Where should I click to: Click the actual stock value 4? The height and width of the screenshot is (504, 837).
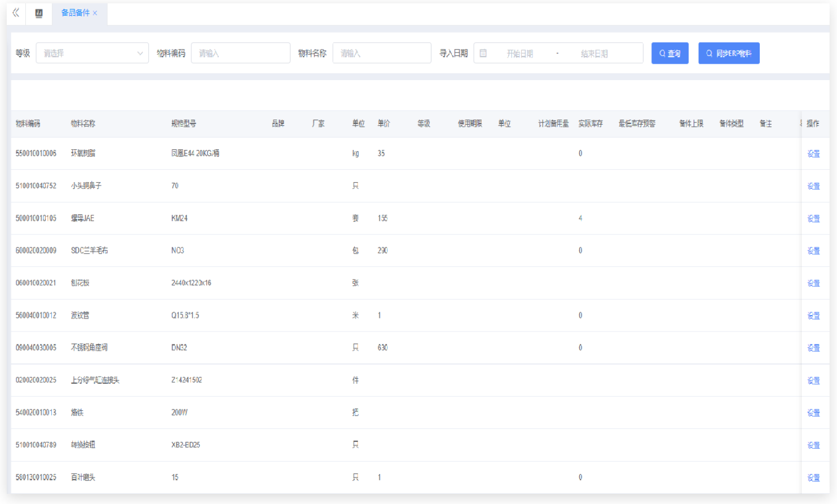(x=580, y=218)
